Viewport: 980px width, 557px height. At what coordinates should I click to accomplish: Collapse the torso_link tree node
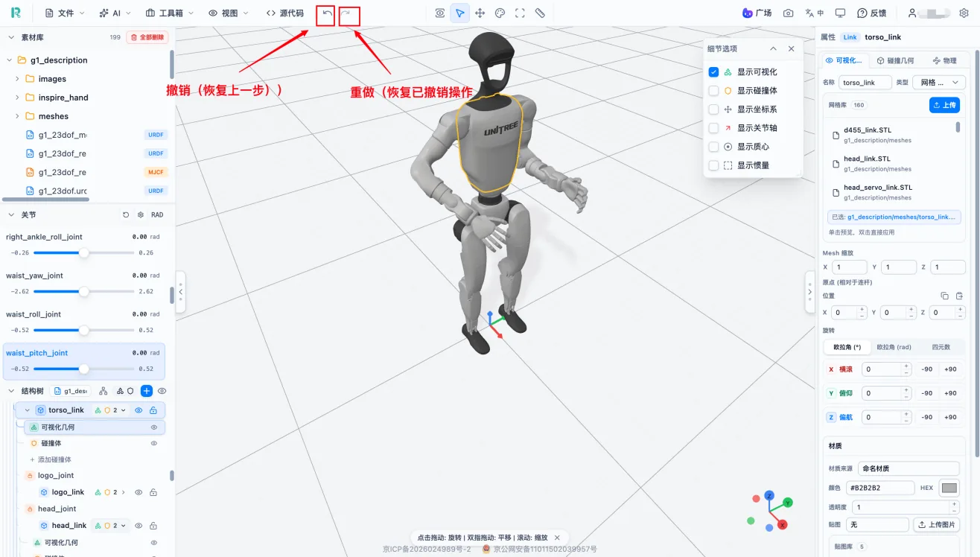tap(28, 410)
